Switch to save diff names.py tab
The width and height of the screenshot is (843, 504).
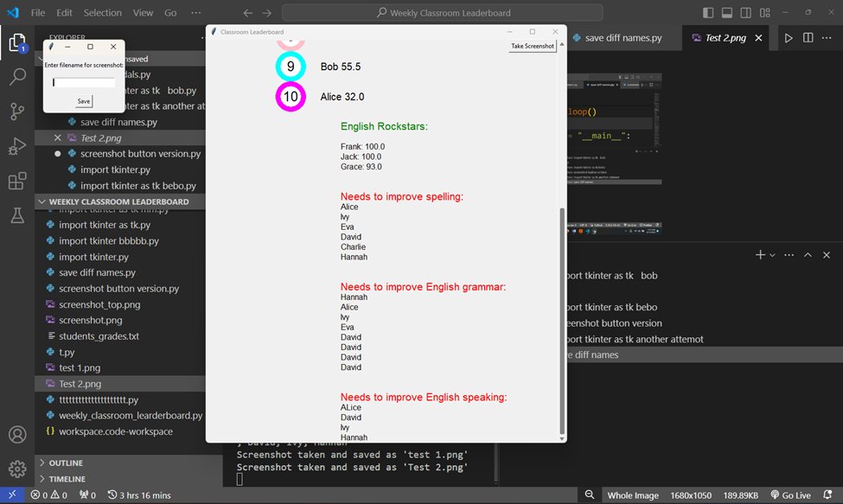623,38
